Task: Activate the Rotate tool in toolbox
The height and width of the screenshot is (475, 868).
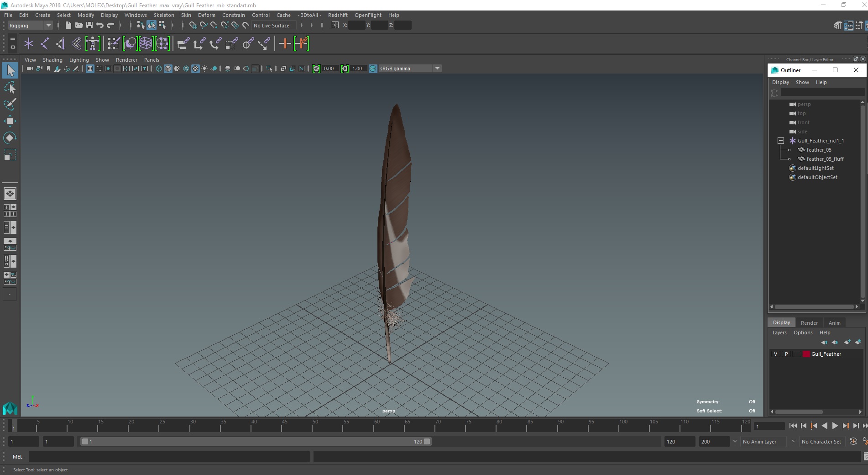Action: tap(10, 138)
